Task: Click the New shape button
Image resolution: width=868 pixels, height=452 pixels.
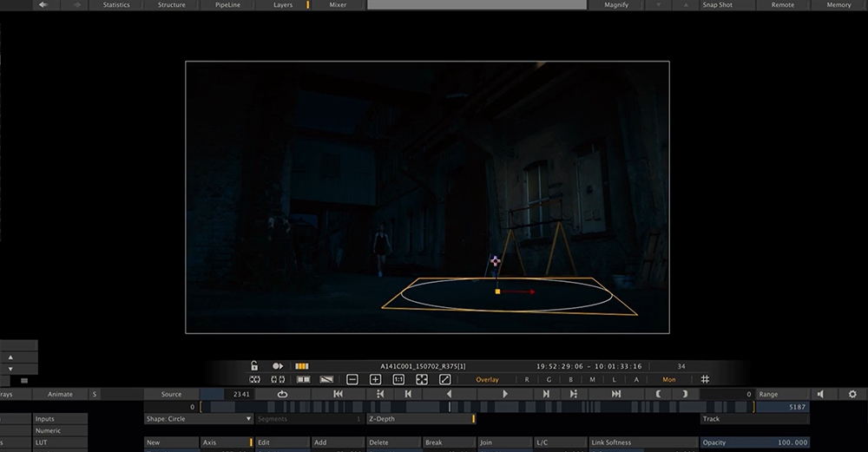Action: pos(171,442)
